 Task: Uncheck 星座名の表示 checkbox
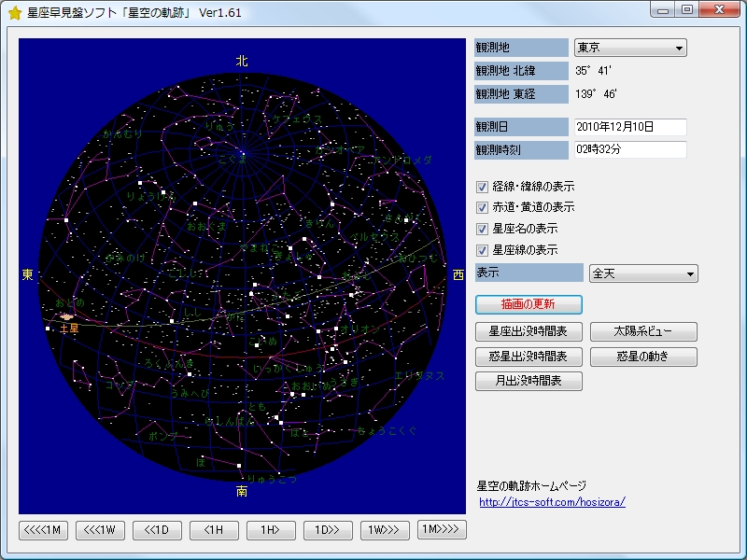pos(482,229)
